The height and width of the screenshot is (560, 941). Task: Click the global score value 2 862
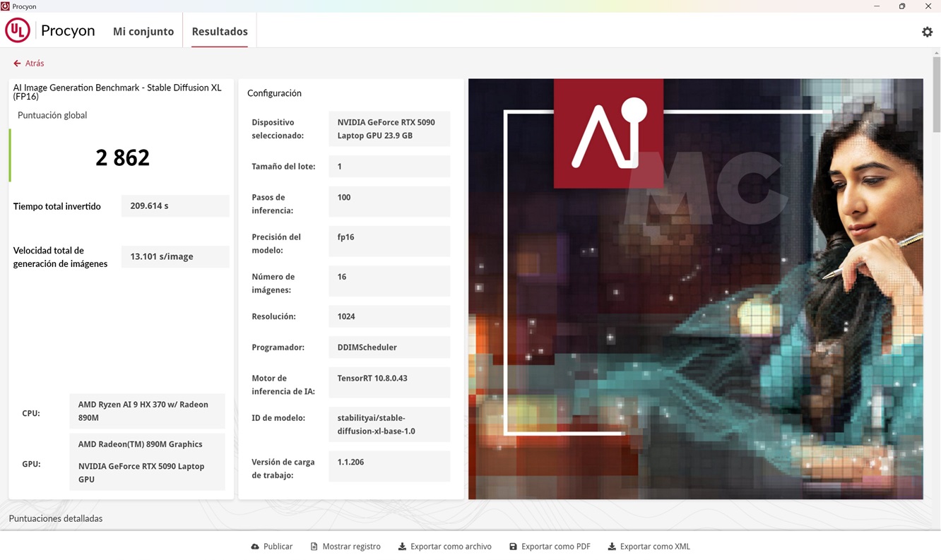coord(122,157)
